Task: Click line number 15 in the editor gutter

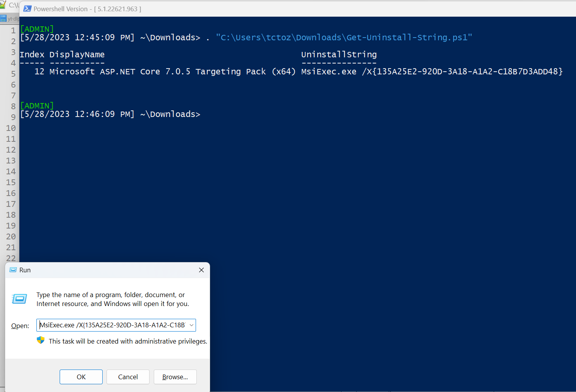Action: click(11, 182)
